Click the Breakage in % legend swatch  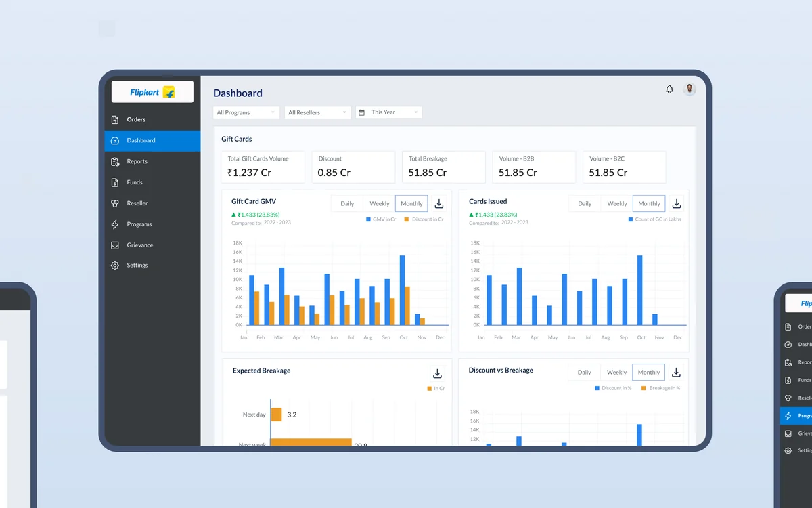(644, 388)
